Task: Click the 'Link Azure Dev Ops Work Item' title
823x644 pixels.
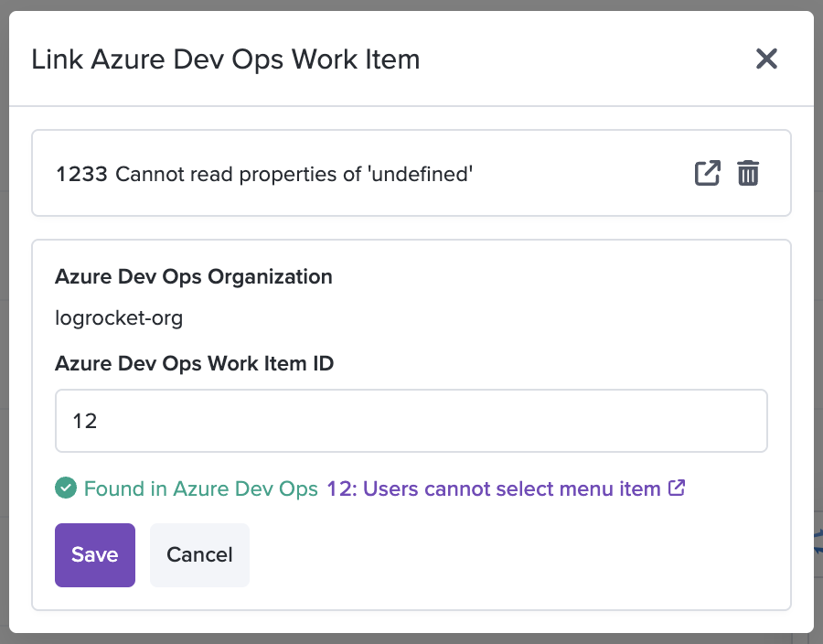Action: point(226,59)
